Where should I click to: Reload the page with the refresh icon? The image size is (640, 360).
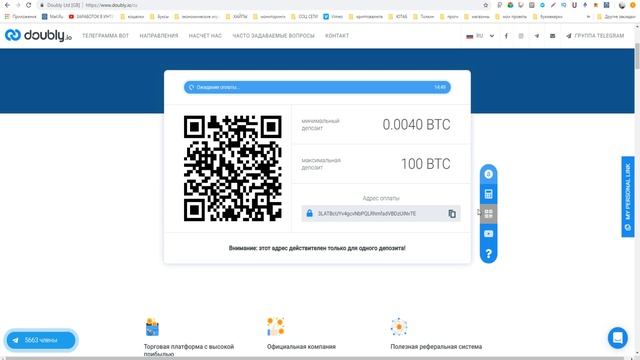28,5
